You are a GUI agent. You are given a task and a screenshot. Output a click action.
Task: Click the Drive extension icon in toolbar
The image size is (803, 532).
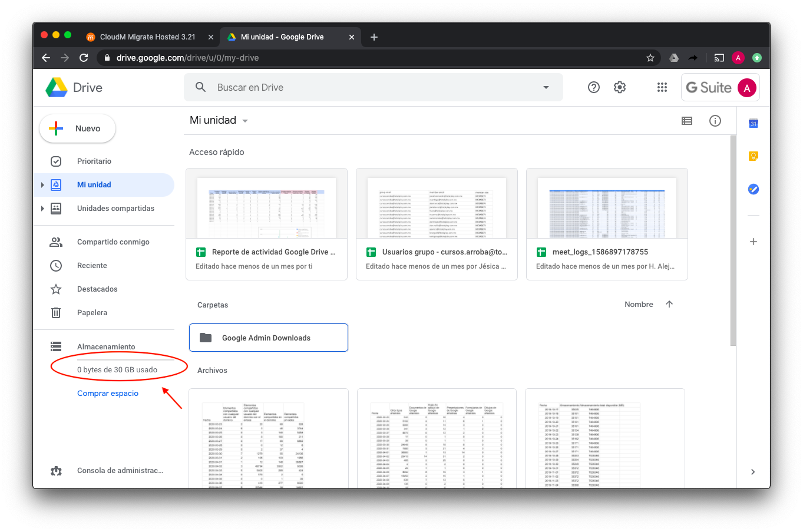pyautogui.click(x=674, y=58)
